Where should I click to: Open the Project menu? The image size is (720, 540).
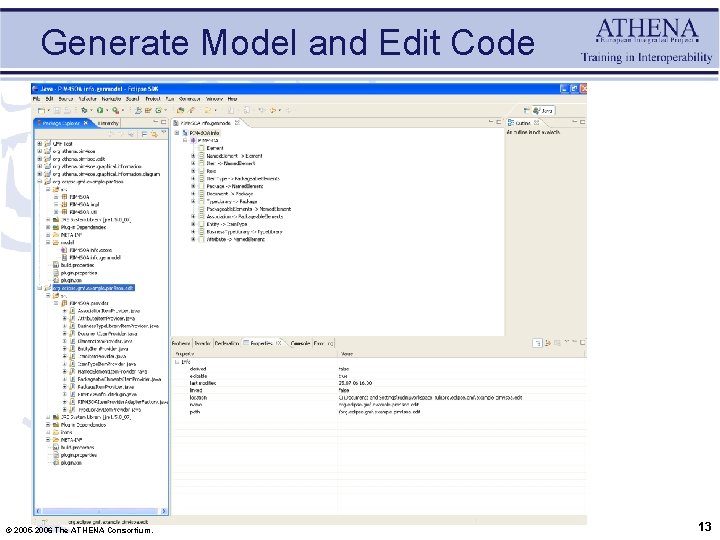click(x=152, y=99)
